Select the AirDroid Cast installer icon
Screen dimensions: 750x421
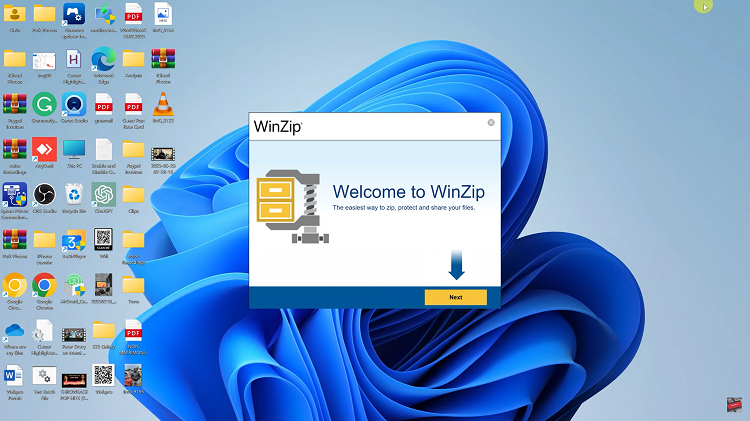pos(74,286)
